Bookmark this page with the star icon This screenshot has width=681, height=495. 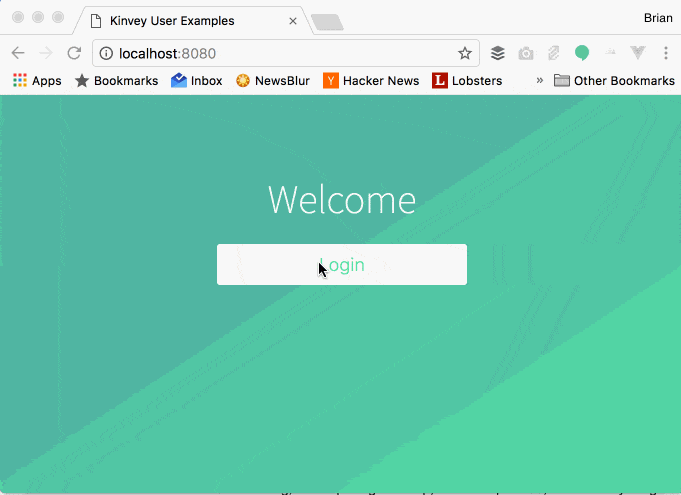[465, 53]
